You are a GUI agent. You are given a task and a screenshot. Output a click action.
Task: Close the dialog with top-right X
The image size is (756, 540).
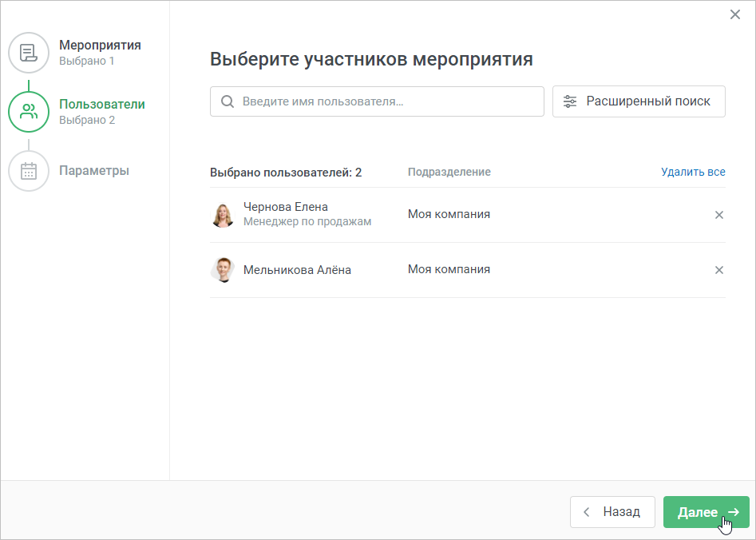point(734,14)
